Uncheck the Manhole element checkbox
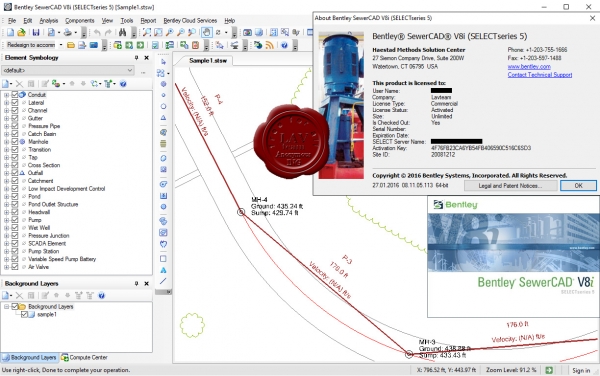 coord(15,142)
